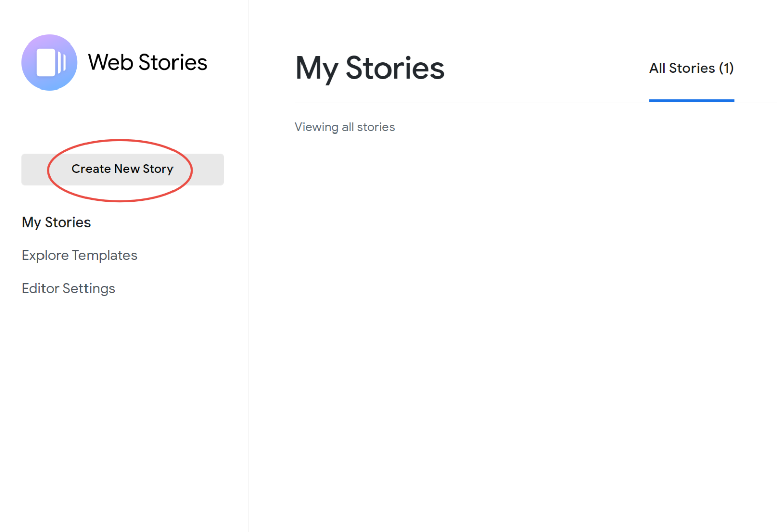777x532 pixels.
Task: Click the blue underline beneath All Stories
Action: pyautogui.click(x=691, y=101)
